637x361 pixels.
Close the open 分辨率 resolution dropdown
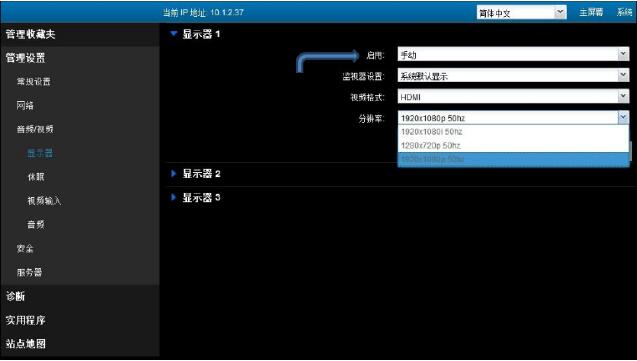pyautogui.click(x=623, y=118)
